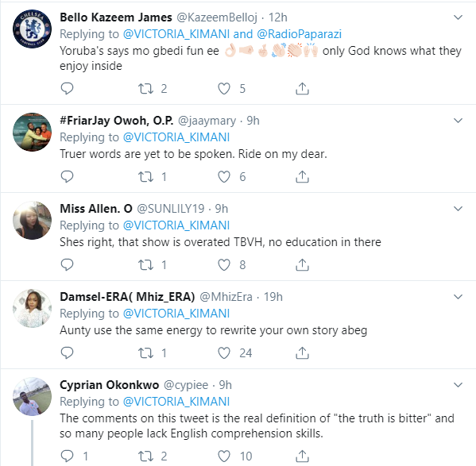Open more options for Bello Kazeem James's tweet

(x=458, y=17)
